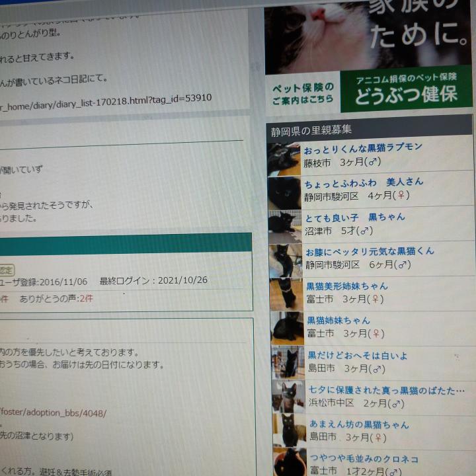Viewport: 476px width, 476px height.
Task: Click text 最終ログイン：2021/10/26
Action: click(153, 280)
